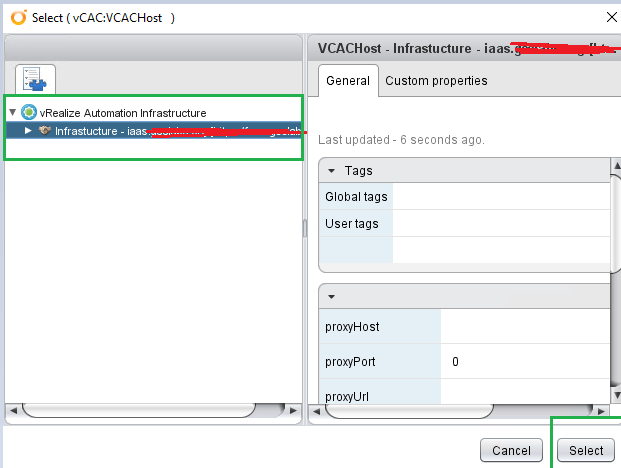Viewport: 621px width, 468px height.
Task: Collapse the Tags section
Action: pyautogui.click(x=331, y=171)
